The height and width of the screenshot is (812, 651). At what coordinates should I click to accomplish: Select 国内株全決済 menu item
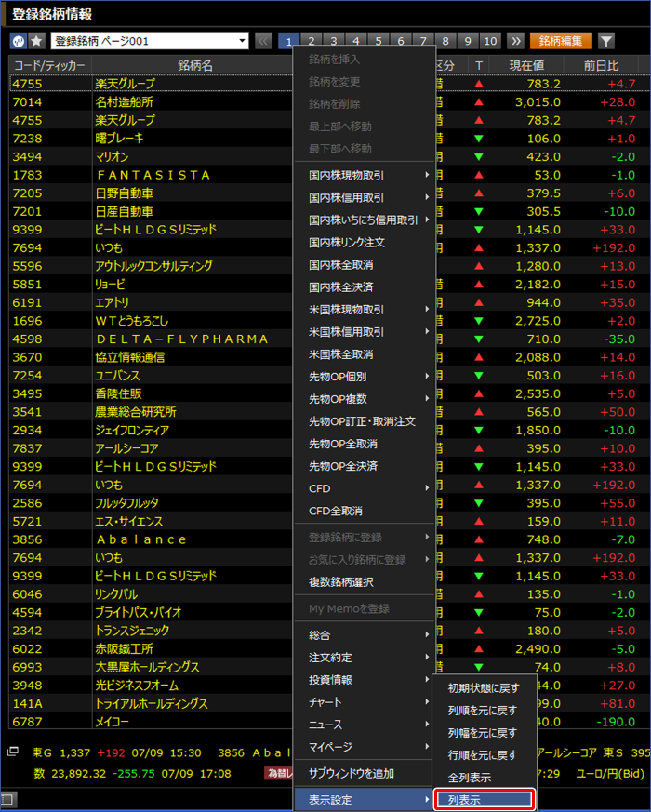(x=365, y=286)
